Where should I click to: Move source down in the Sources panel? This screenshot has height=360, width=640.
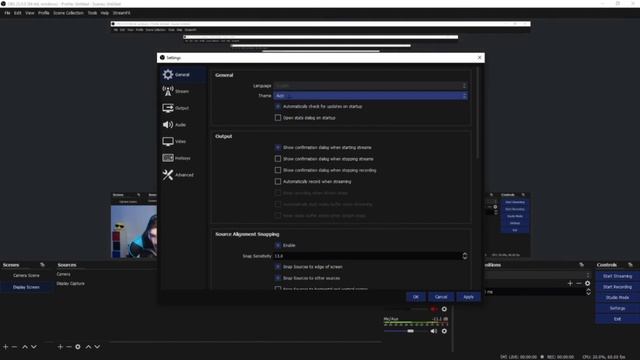(97, 347)
